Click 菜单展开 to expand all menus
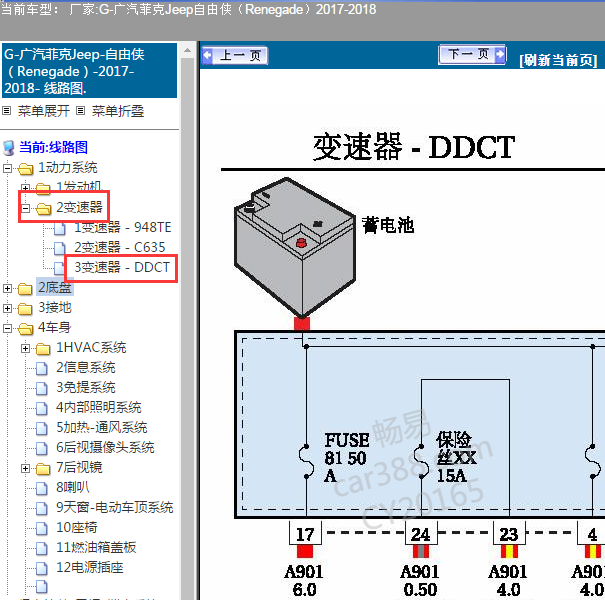This screenshot has width=605, height=600. coord(44,111)
